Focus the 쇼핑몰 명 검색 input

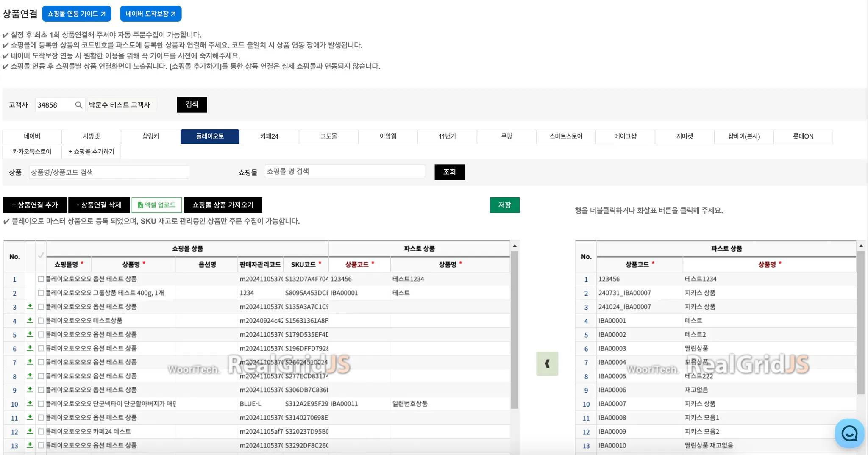pyautogui.click(x=345, y=171)
